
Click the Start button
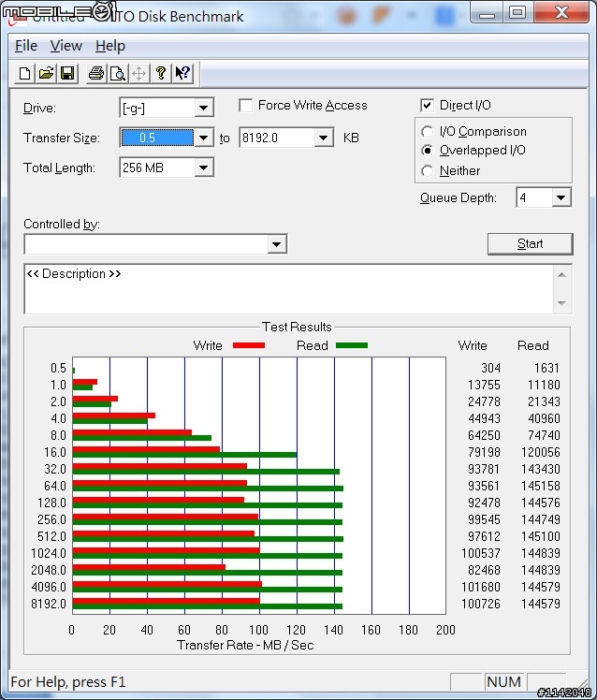(530, 243)
